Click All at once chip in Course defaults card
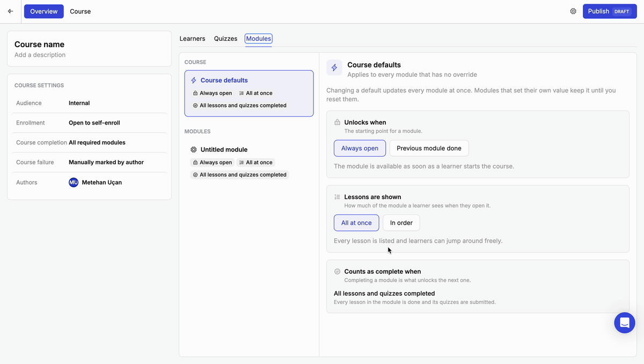The image size is (644, 364). [255, 93]
